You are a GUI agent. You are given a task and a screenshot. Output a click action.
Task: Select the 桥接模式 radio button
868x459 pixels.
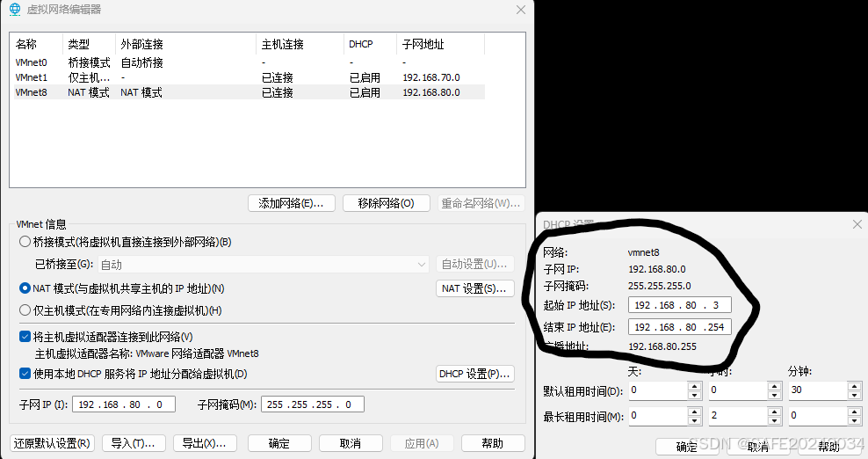tap(25, 242)
